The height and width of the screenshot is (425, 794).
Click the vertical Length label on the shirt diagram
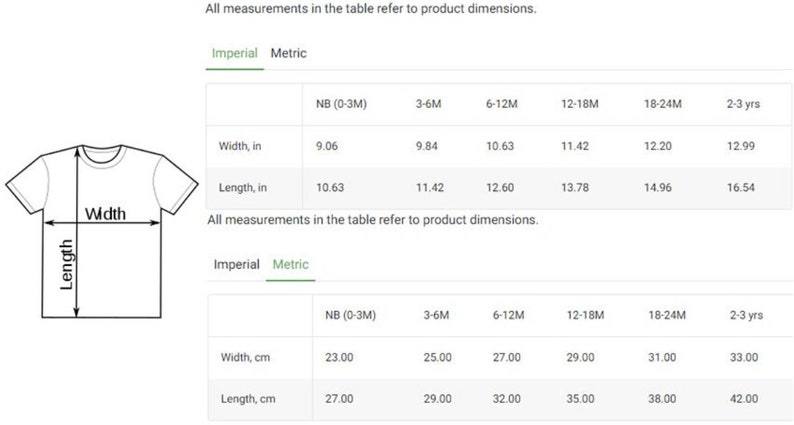pyautogui.click(x=66, y=264)
